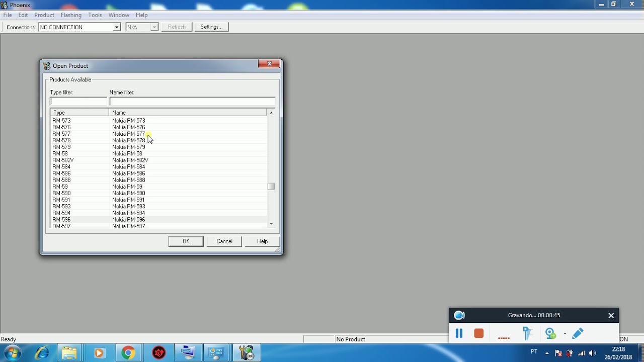Open File Explorer from taskbar
The width and height of the screenshot is (644, 362).
pyautogui.click(x=69, y=353)
